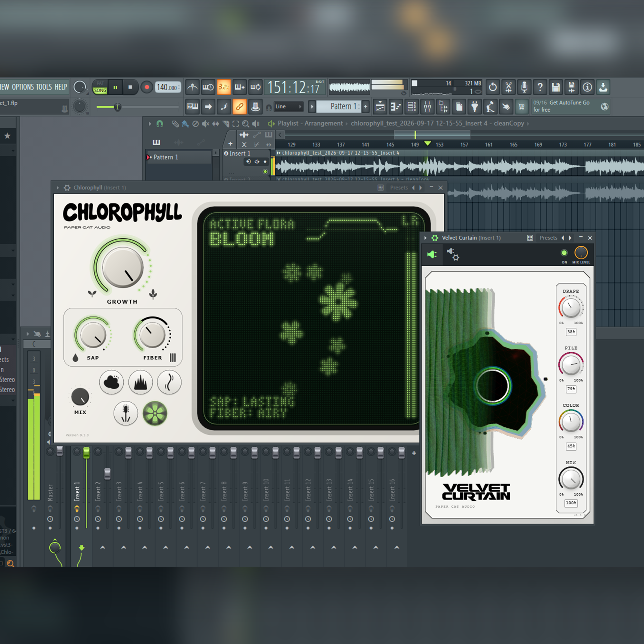Stop playback with the stop button
This screenshot has height=644, width=644.
click(130, 87)
